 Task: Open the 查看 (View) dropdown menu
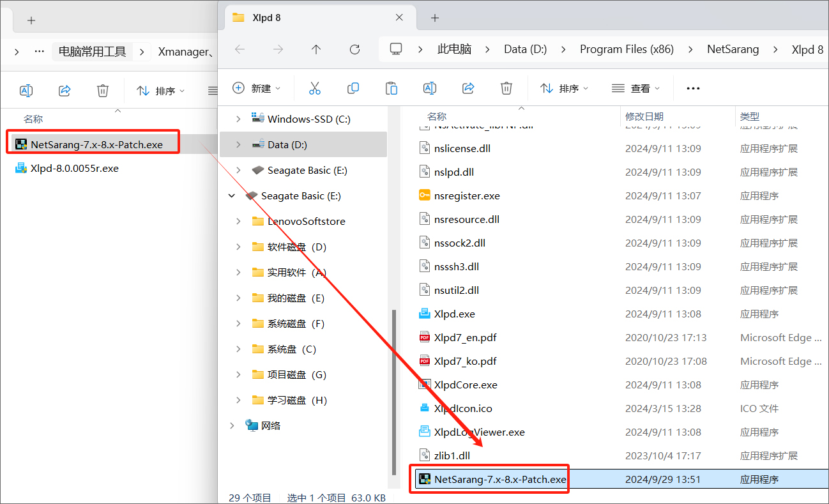pyautogui.click(x=634, y=88)
